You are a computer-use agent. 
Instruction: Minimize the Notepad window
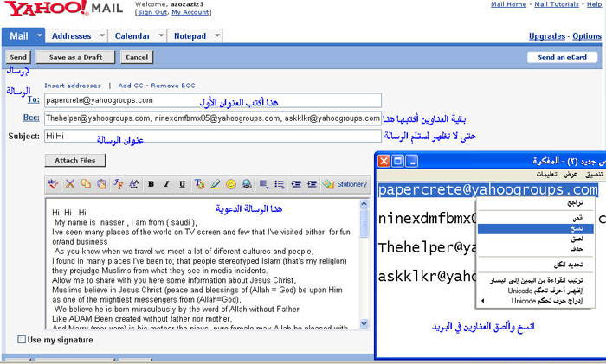point(412,161)
